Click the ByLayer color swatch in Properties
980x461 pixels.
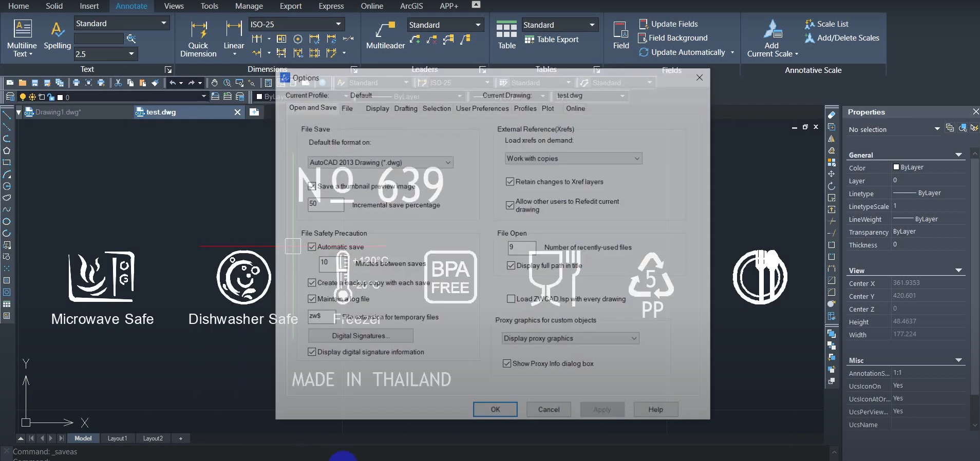click(x=896, y=167)
